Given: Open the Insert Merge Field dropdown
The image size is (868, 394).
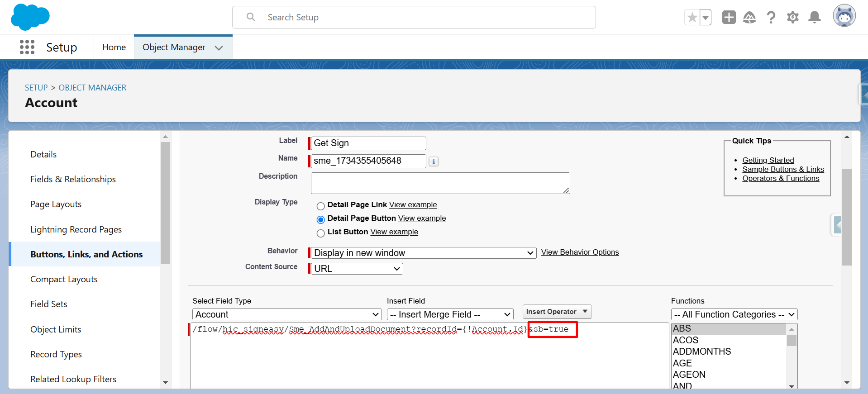Looking at the screenshot, I should point(450,314).
